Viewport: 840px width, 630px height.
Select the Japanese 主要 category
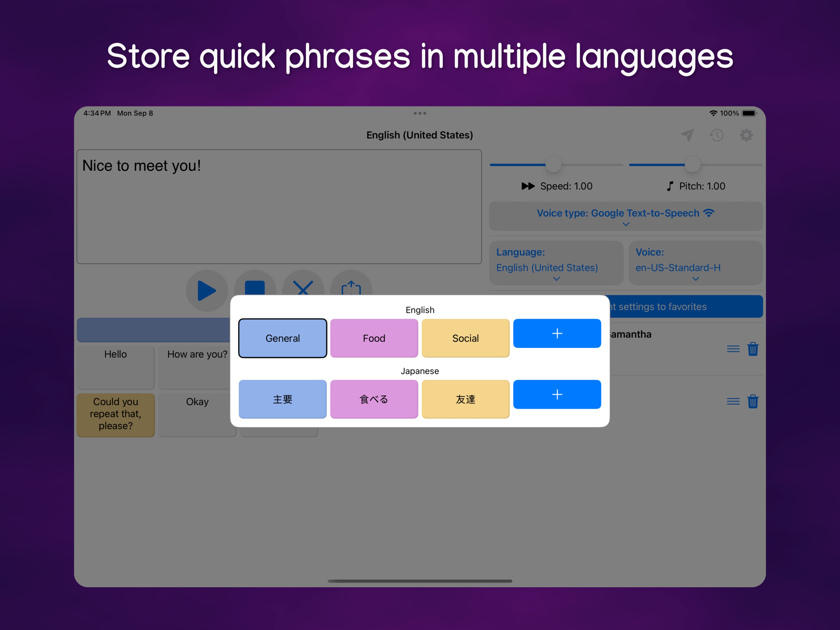pos(282,399)
